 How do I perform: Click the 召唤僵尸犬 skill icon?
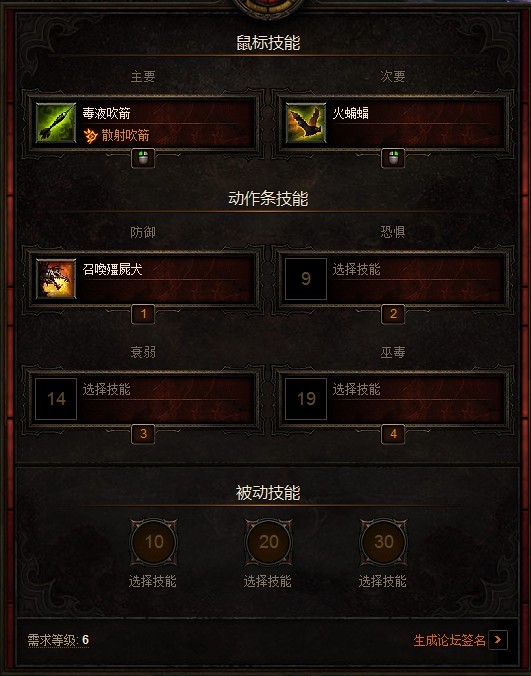pos(56,279)
